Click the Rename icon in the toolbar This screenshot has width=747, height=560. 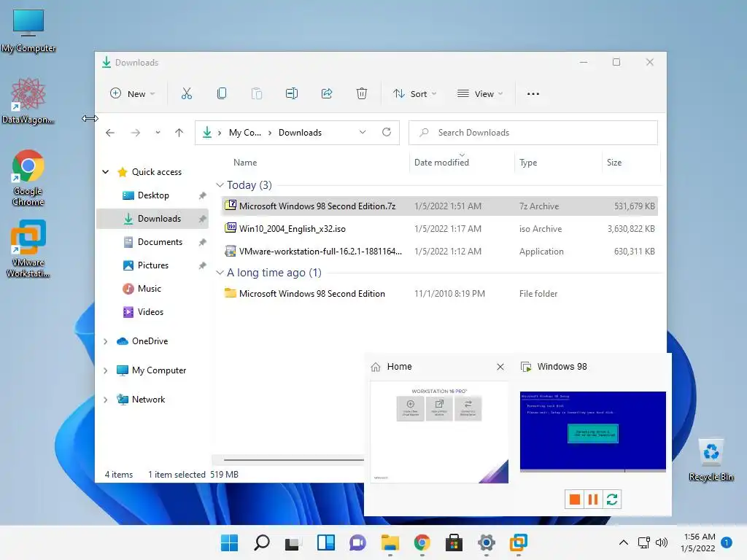(292, 94)
